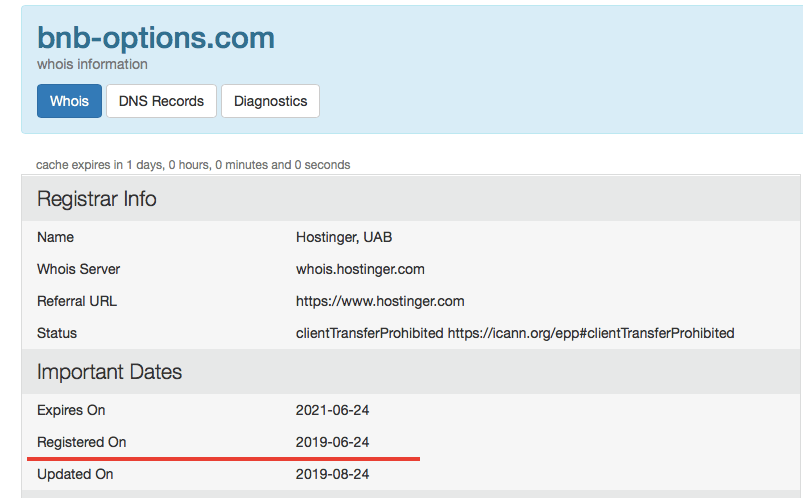
Task: Switch to the DNS Records tab
Action: (161, 101)
